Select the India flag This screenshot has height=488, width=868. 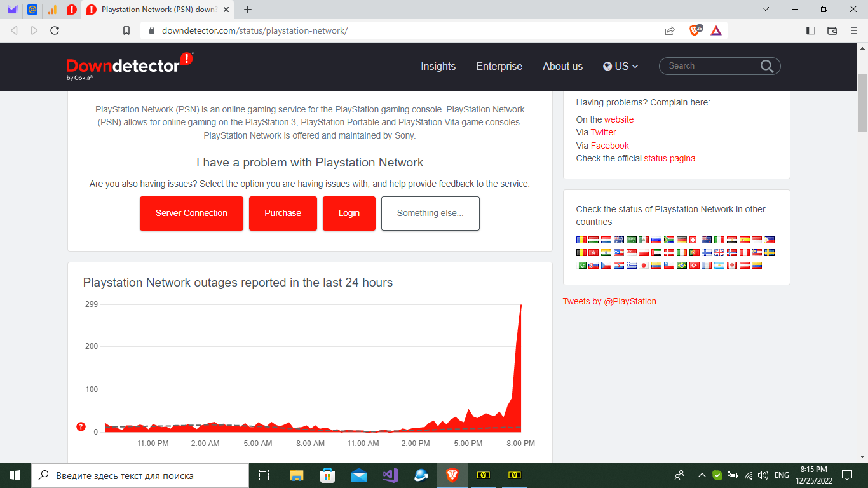pos(606,252)
